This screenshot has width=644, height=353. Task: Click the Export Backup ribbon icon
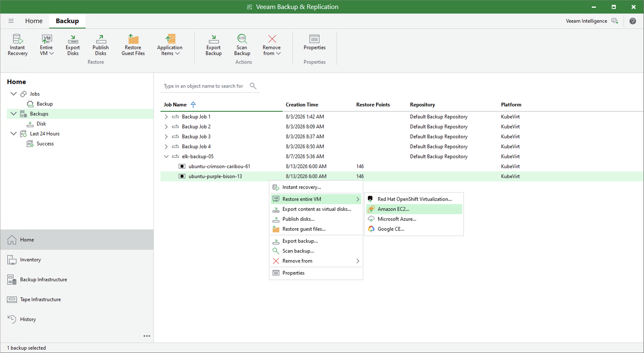(213, 39)
